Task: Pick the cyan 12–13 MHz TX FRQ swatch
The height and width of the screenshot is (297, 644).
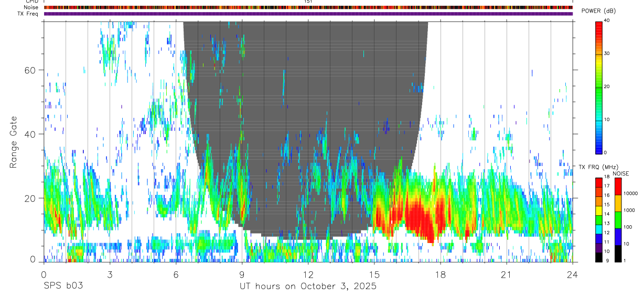Action: [599, 229]
